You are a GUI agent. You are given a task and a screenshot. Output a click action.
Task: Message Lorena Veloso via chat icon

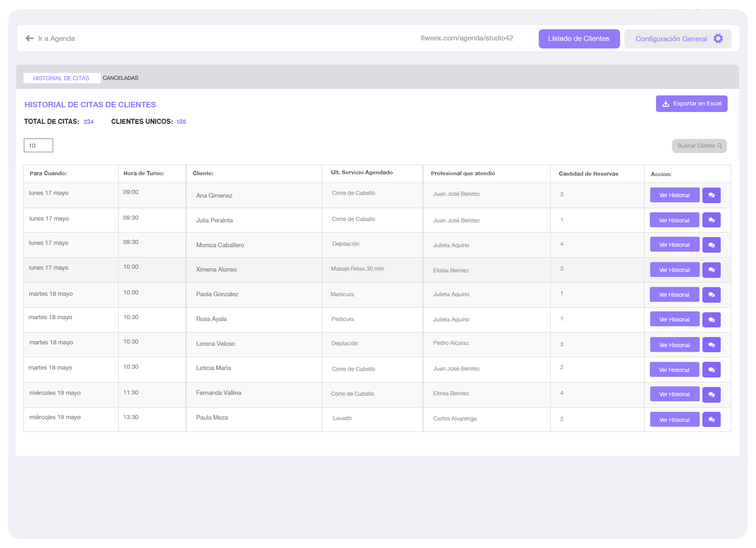point(711,345)
